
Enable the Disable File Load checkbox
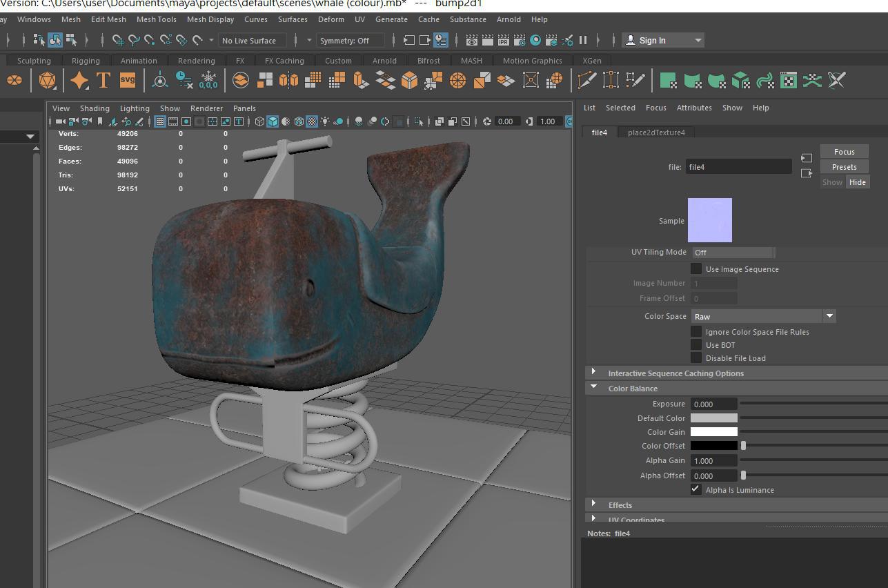(696, 357)
